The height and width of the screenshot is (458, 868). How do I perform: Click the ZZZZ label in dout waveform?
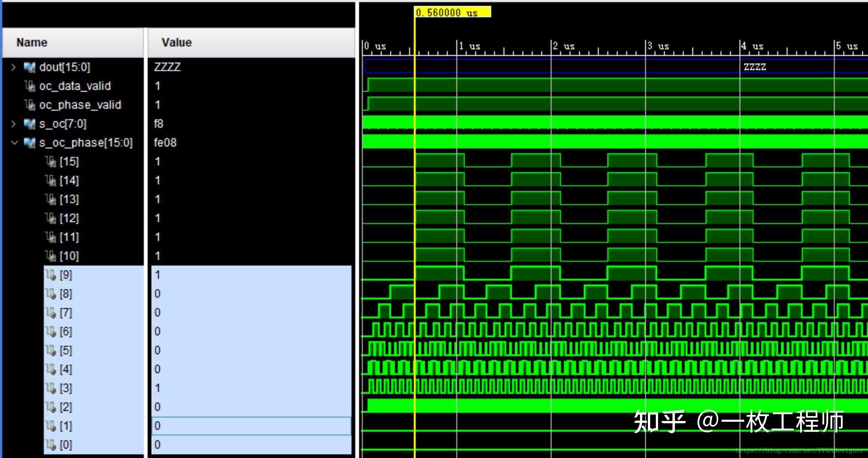point(754,67)
